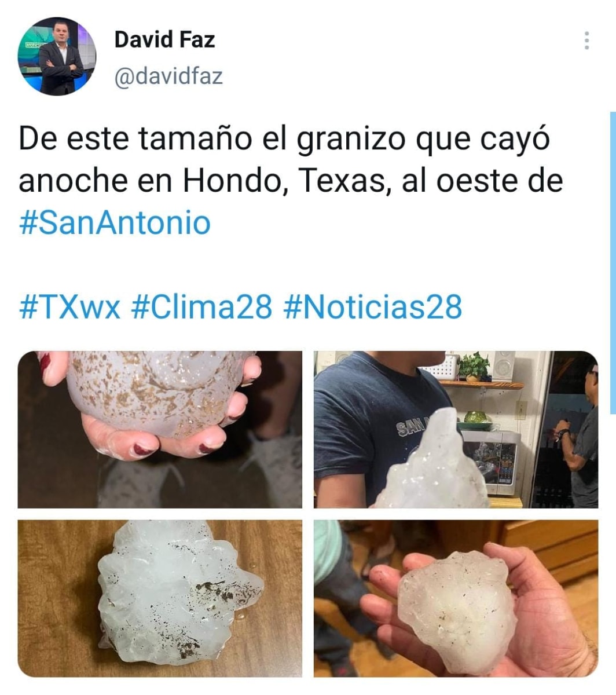The height and width of the screenshot is (695, 616).
Task: Open the hailstone on wooden table photo
Action: [160, 598]
